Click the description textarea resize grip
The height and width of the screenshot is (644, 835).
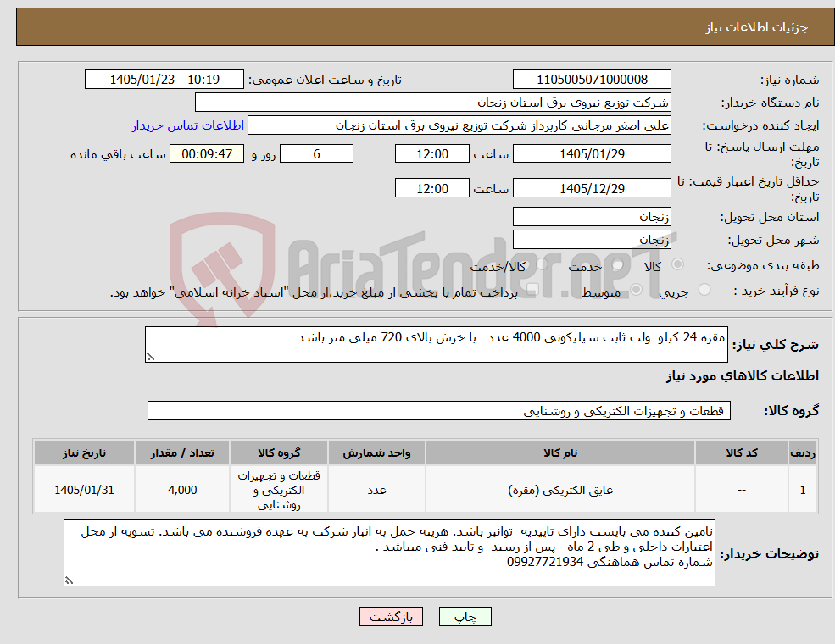click(150, 357)
